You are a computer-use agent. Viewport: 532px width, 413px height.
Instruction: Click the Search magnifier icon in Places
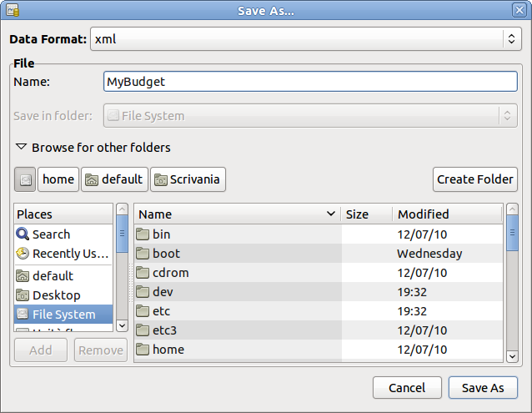click(23, 234)
